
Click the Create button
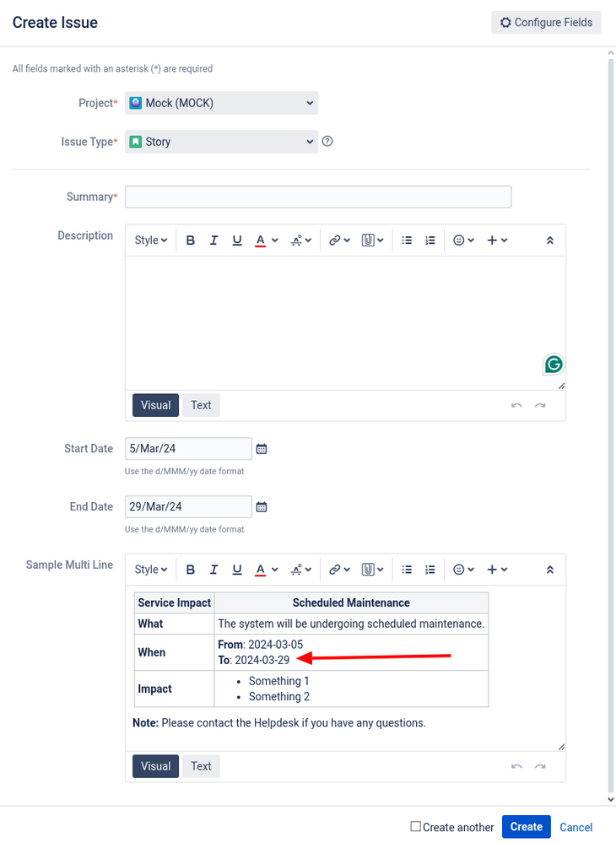[x=527, y=827]
